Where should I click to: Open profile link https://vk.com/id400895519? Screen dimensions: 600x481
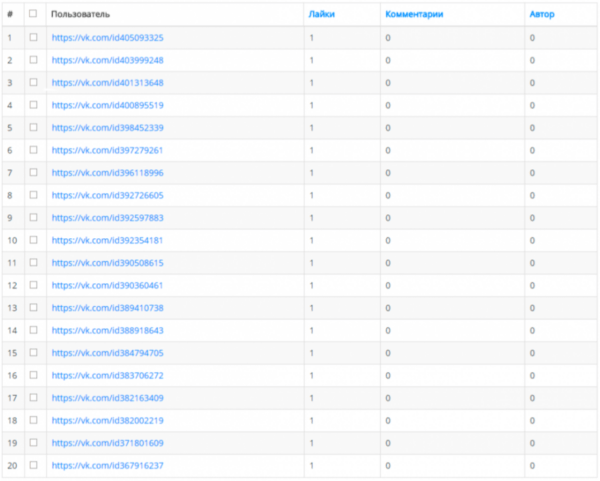click(108, 105)
